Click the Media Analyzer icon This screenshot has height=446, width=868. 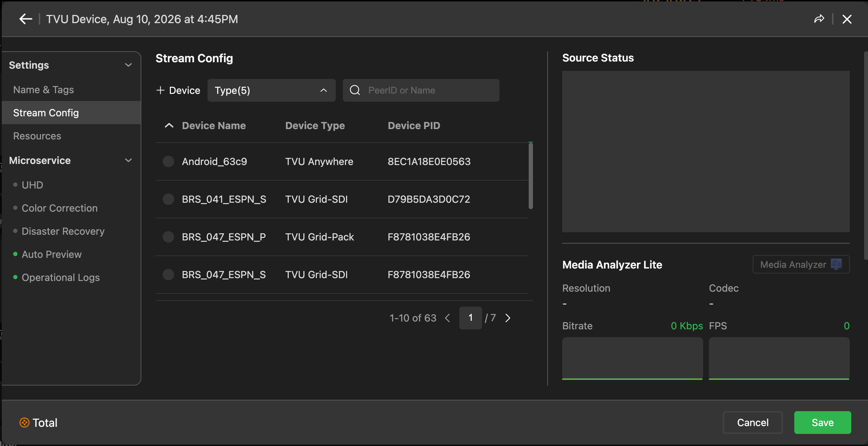pos(836,264)
